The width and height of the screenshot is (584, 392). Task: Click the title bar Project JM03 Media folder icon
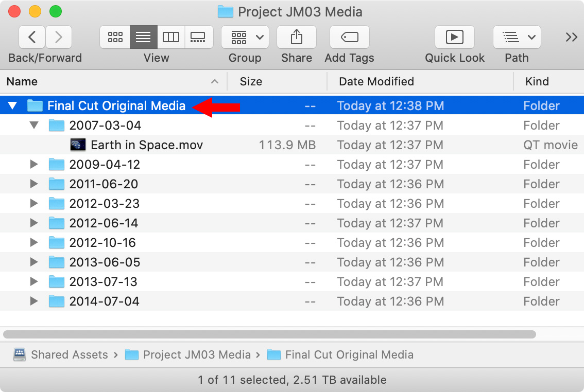[226, 11]
